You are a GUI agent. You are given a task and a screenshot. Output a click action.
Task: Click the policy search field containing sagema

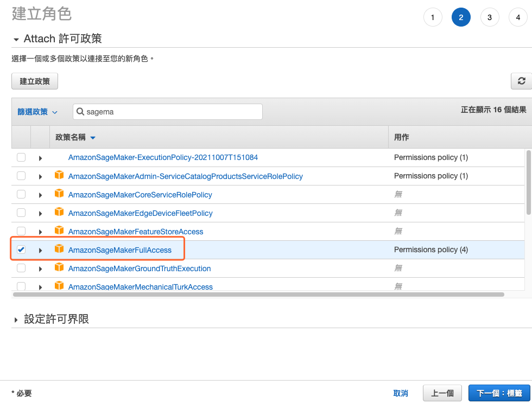pyautogui.click(x=168, y=112)
